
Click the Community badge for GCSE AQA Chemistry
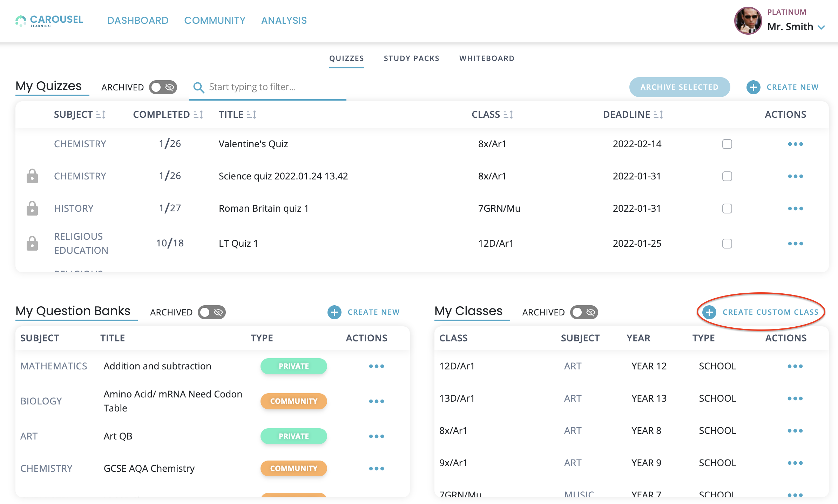(x=293, y=469)
